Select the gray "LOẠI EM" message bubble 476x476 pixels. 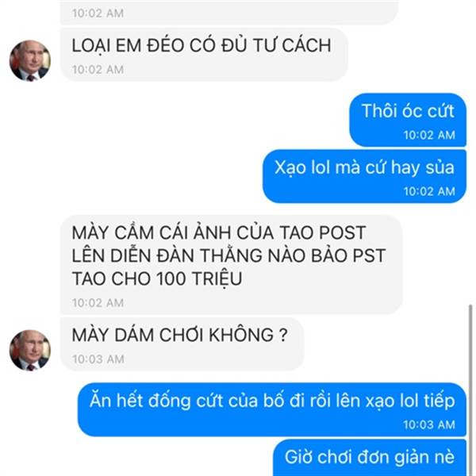(x=204, y=55)
